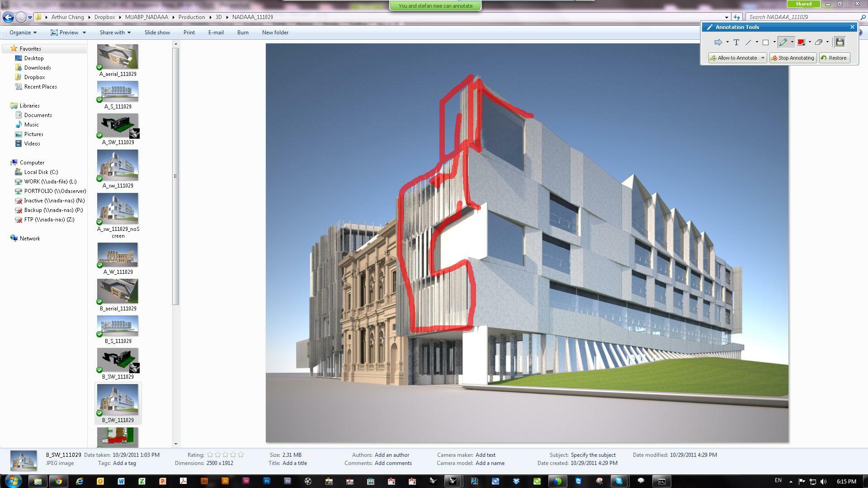Open Microsoft Word from taskbar
Screen dimensions: 868x488
(121, 481)
